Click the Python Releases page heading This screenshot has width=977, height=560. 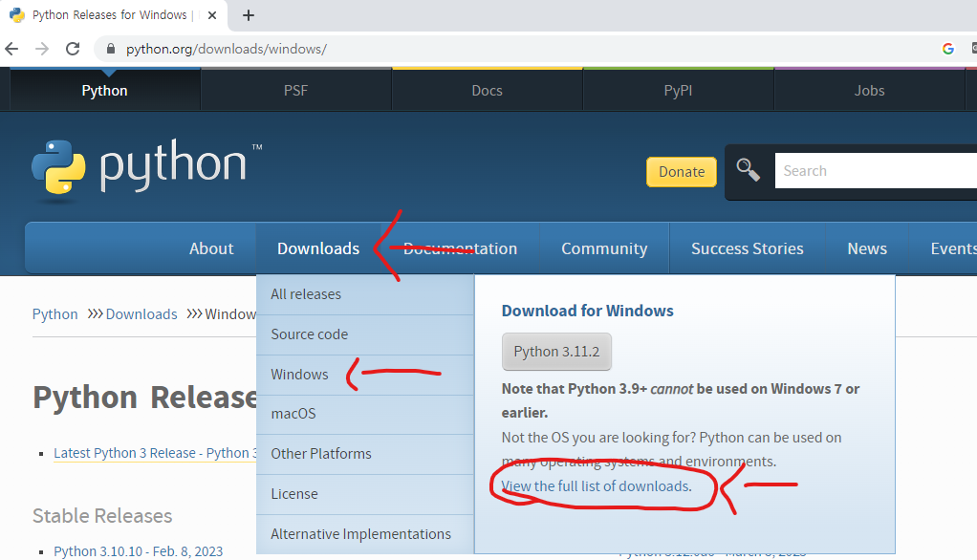point(144,398)
